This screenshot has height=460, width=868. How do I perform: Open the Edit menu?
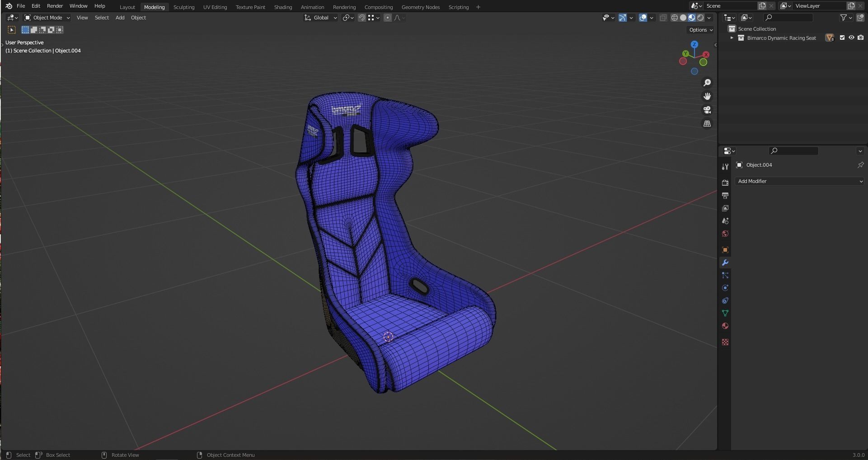(x=36, y=6)
